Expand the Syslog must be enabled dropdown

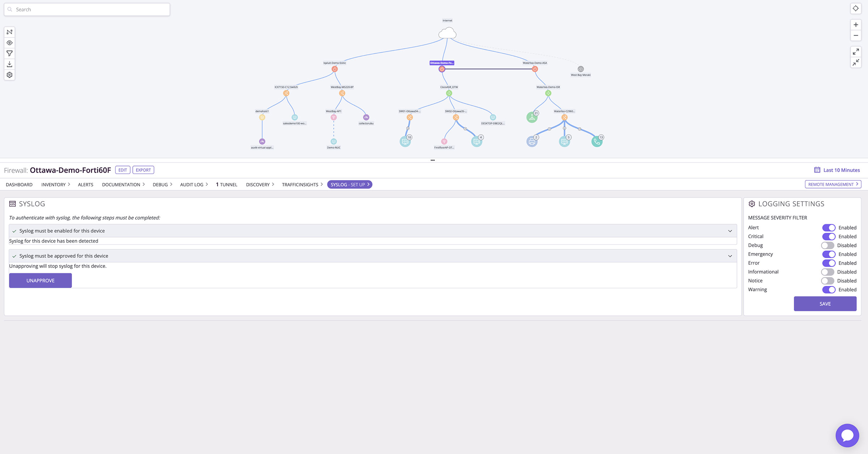click(x=729, y=231)
